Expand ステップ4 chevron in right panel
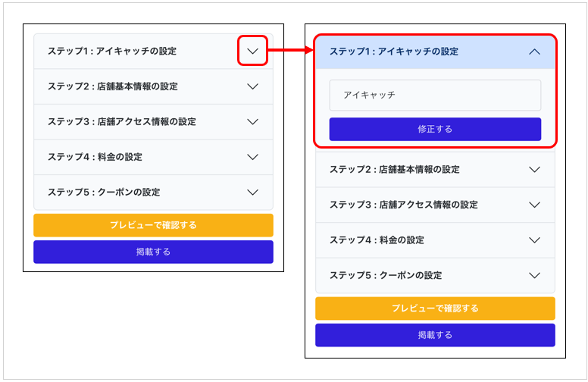Screen dimensions: 588x382 tap(534, 240)
